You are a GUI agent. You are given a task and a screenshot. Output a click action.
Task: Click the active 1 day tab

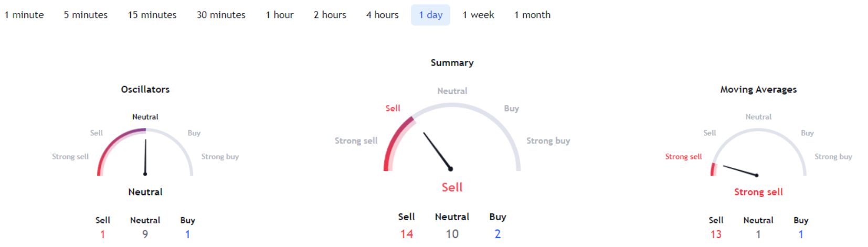coord(430,15)
